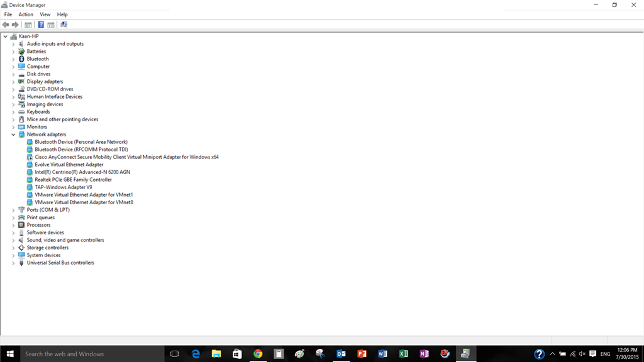
Task: Expand Universal Serial Bus controllers
Action: coord(13,263)
